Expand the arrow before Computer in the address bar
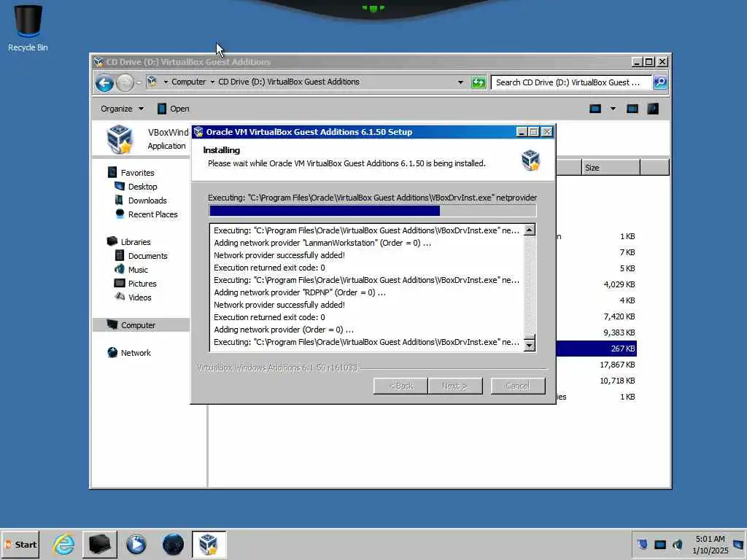 (166, 82)
